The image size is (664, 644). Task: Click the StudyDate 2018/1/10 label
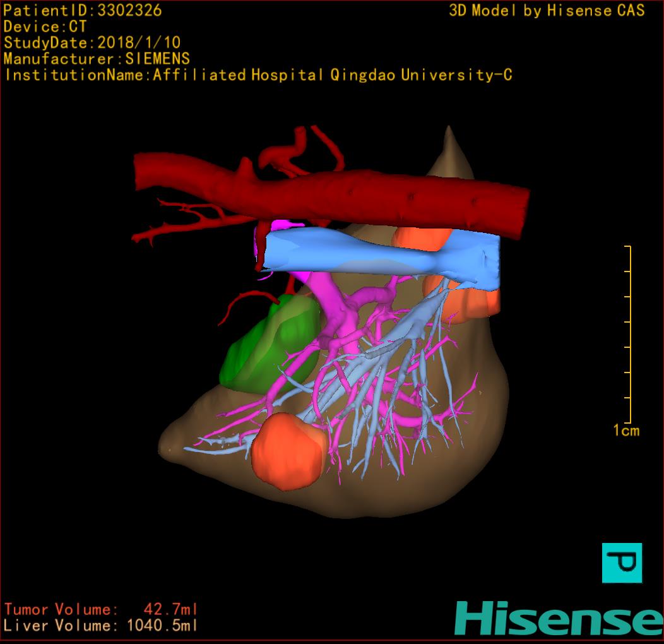pyautogui.click(x=92, y=43)
